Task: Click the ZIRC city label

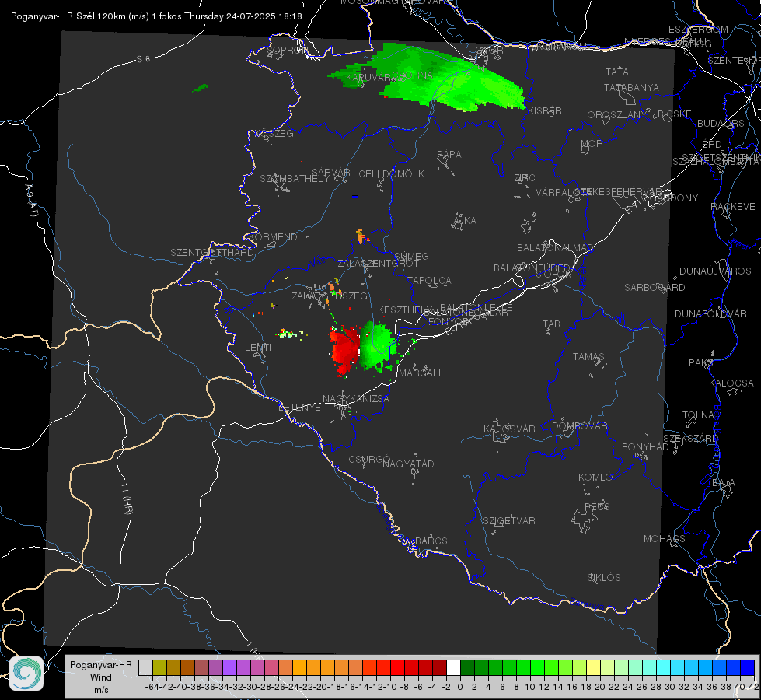Action: tap(525, 178)
